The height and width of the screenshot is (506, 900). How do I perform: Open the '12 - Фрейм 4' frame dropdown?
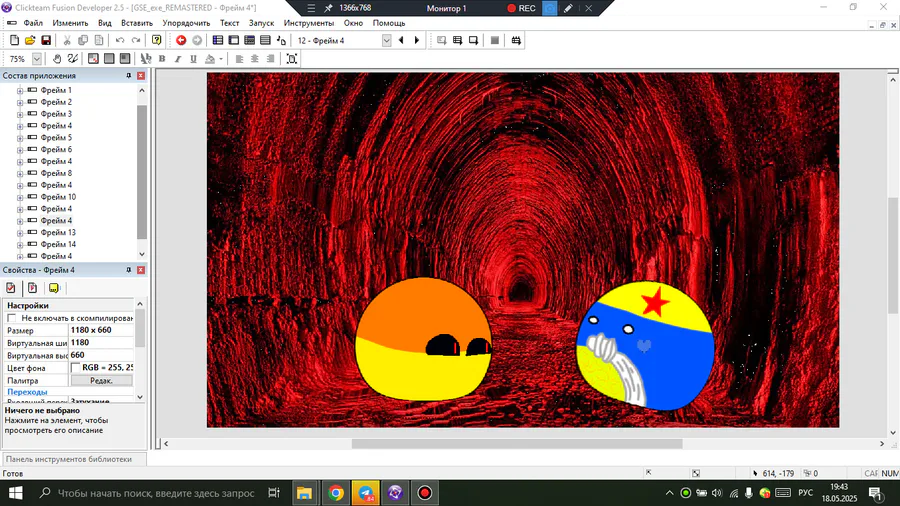[386, 40]
